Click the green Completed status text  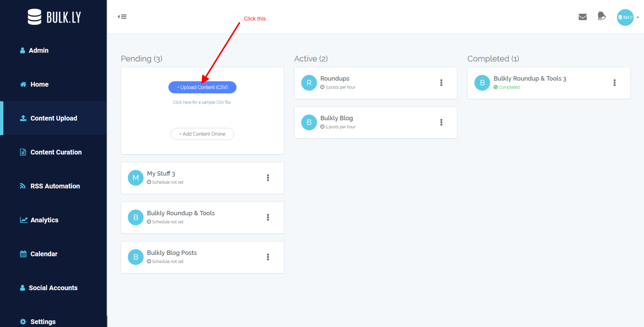(x=509, y=87)
